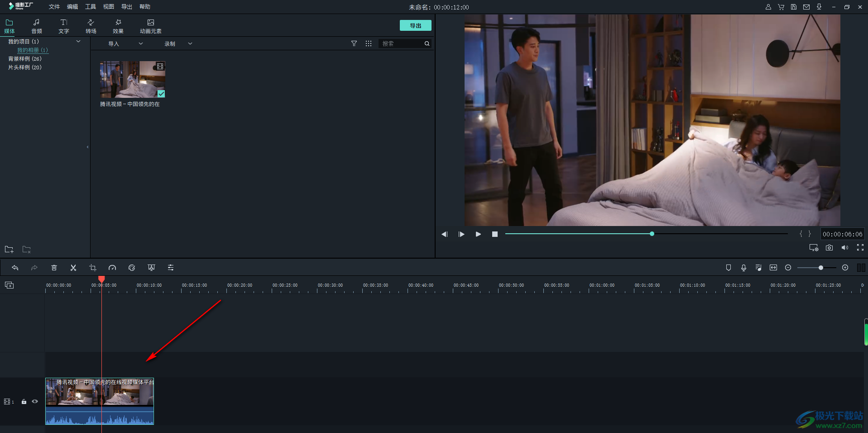
Task: Seek on the preview progress bar
Action: tap(647, 234)
